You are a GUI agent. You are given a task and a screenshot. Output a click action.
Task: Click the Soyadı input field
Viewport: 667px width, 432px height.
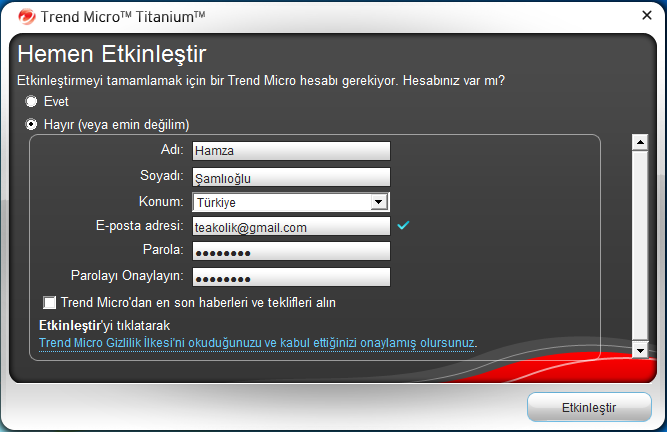coord(291,177)
